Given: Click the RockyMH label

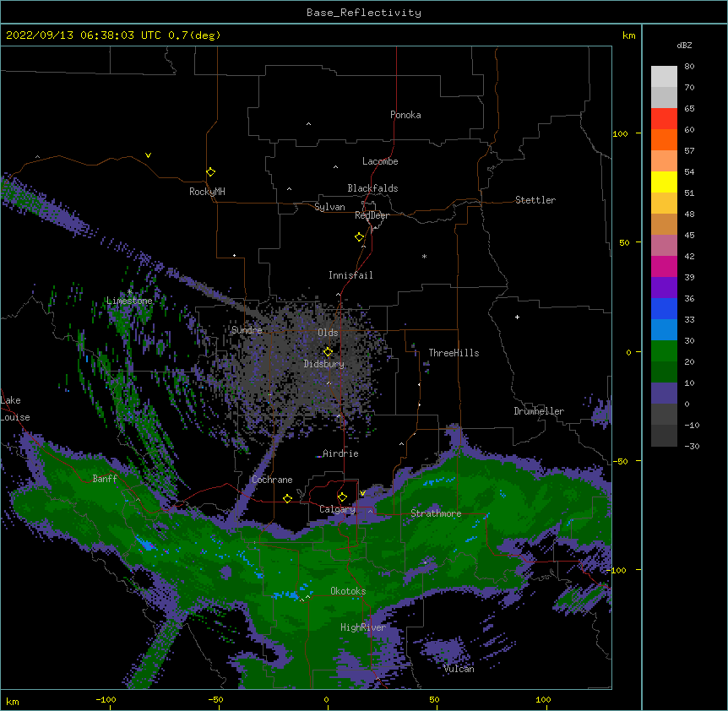Looking at the screenshot, I should point(207,192).
